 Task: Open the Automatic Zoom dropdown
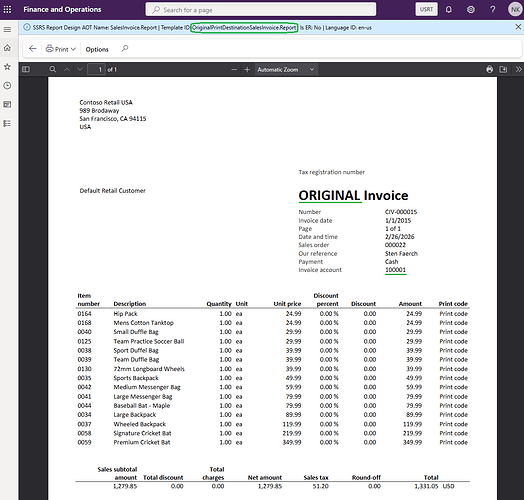point(286,69)
